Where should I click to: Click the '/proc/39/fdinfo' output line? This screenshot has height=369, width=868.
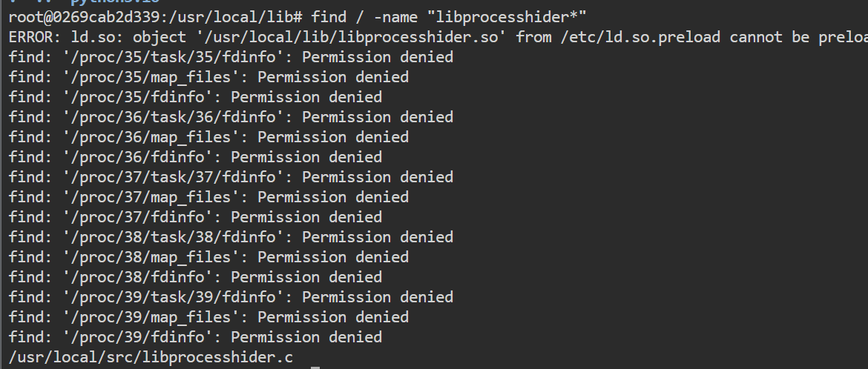pyautogui.click(x=195, y=337)
